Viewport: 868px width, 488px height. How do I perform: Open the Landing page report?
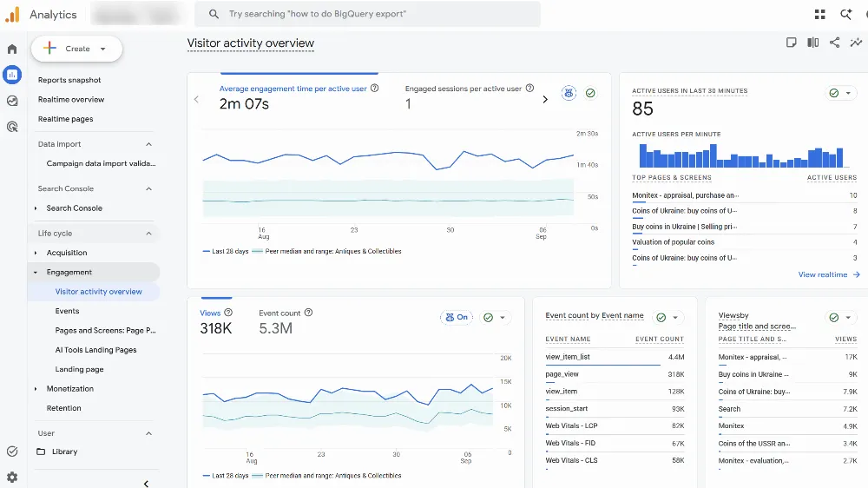(x=79, y=369)
